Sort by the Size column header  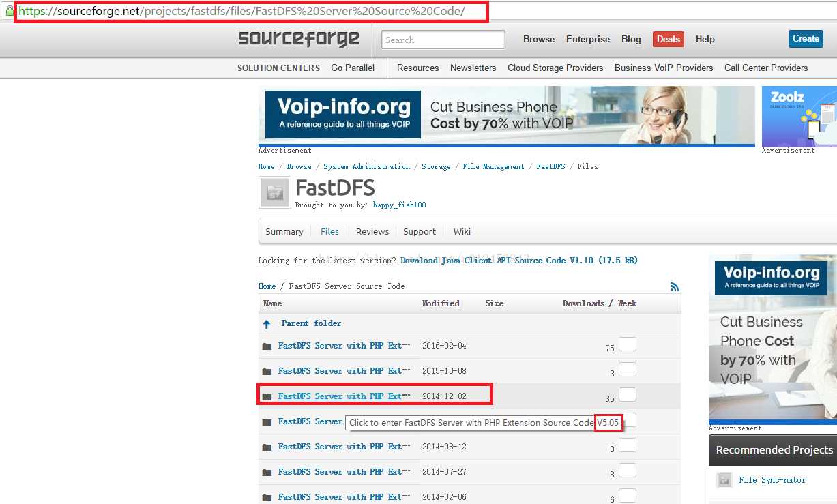495,303
